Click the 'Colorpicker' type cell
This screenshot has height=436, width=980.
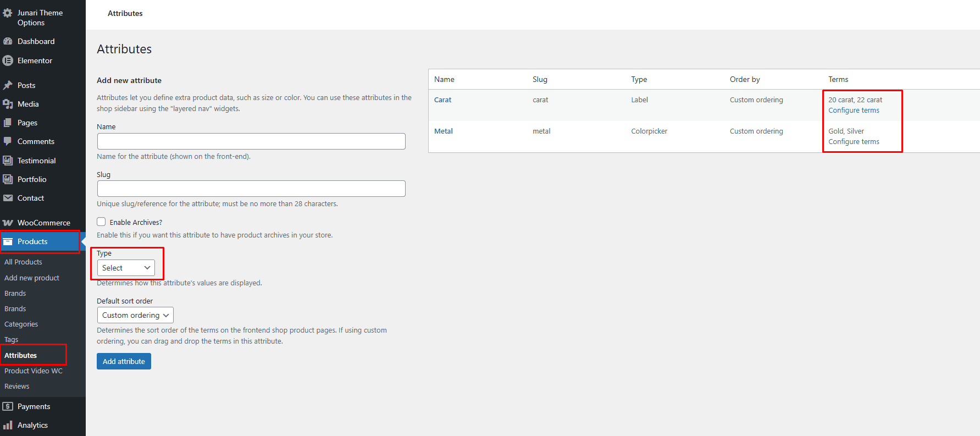click(x=649, y=131)
